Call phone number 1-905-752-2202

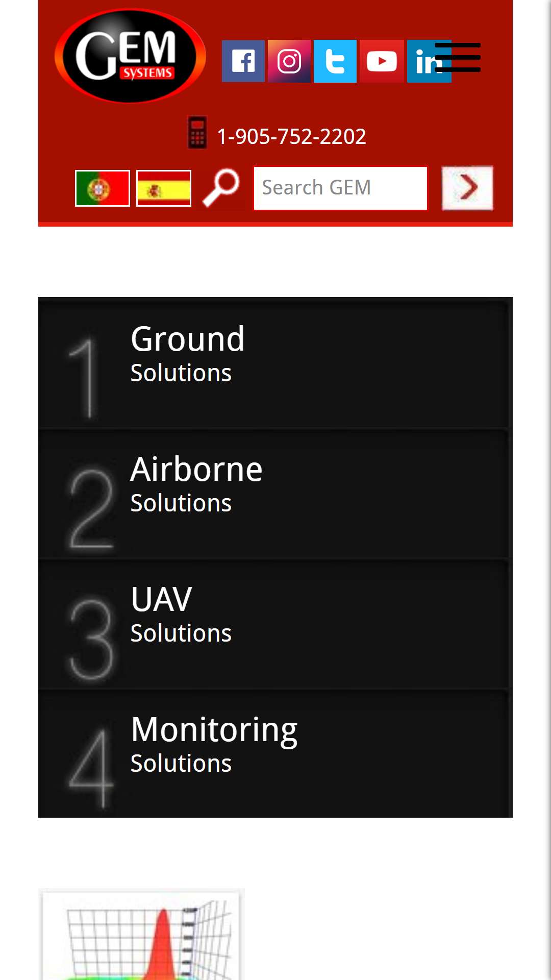point(291,136)
